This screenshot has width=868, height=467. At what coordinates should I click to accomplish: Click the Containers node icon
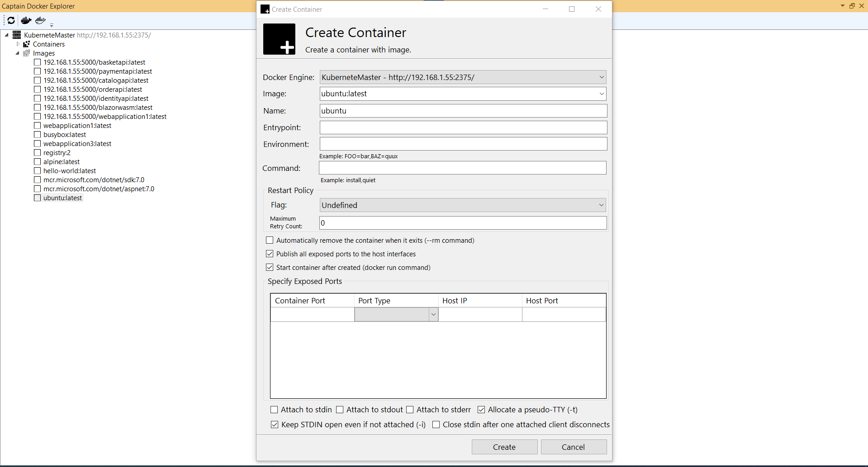point(27,44)
